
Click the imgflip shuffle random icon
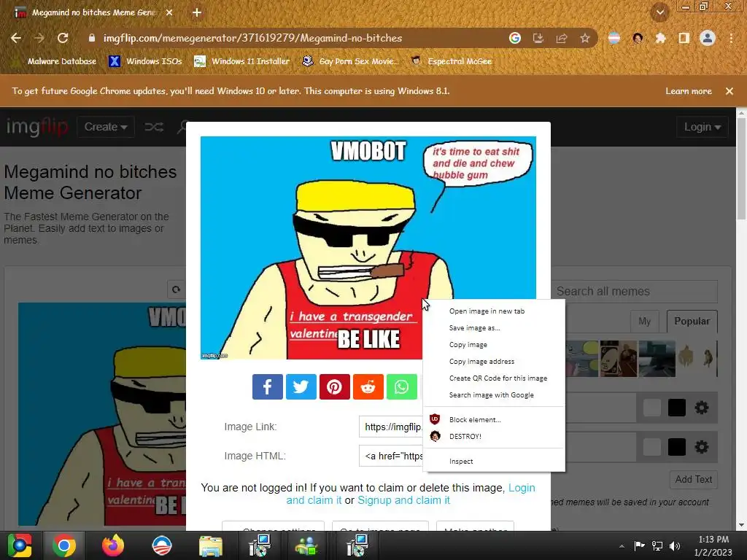pos(154,127)
